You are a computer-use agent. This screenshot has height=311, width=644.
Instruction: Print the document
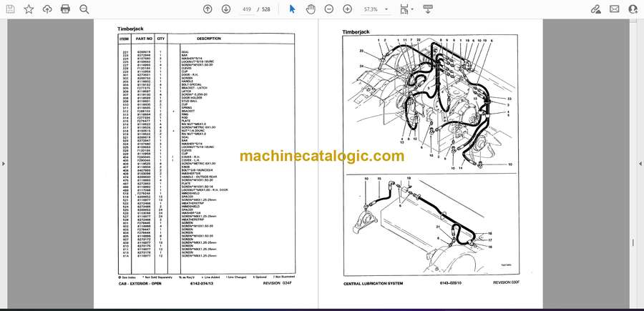65,9
